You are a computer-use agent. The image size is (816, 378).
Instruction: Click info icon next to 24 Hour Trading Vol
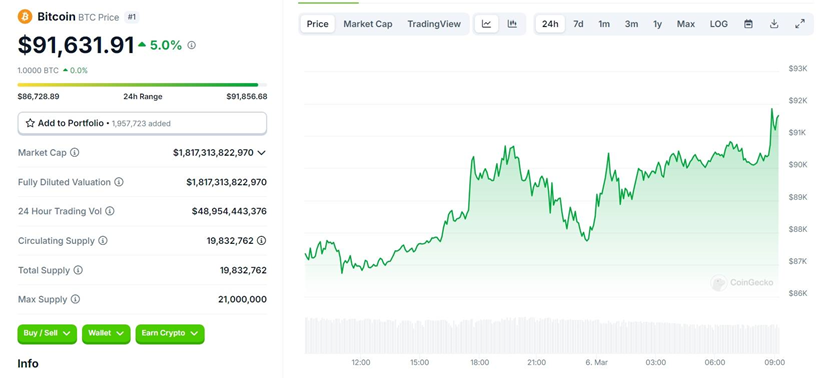110,211
